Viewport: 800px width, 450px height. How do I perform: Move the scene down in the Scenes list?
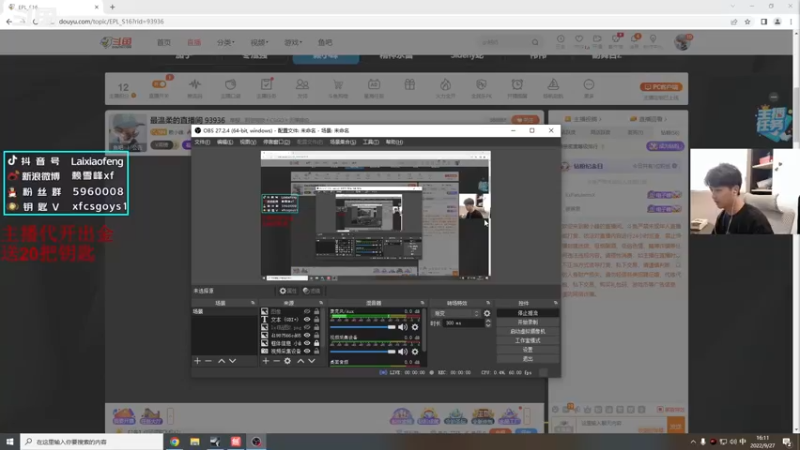[x=233, y=361]
